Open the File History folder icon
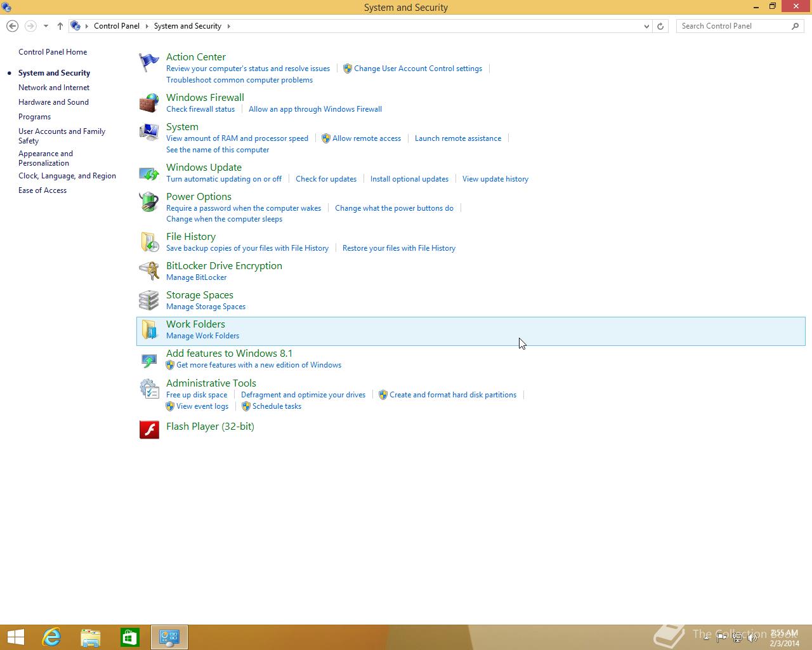Viewport: 812px width, 650px height. click(149, 242)
